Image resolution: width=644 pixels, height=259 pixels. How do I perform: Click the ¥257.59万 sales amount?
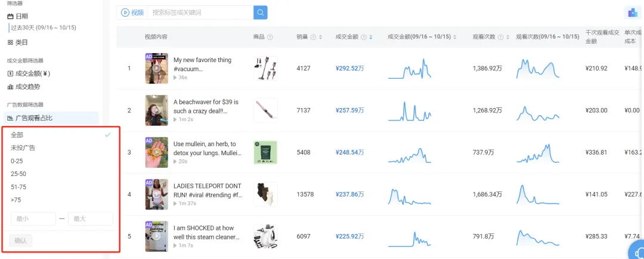pyautogui.click(x=349, y=110)
